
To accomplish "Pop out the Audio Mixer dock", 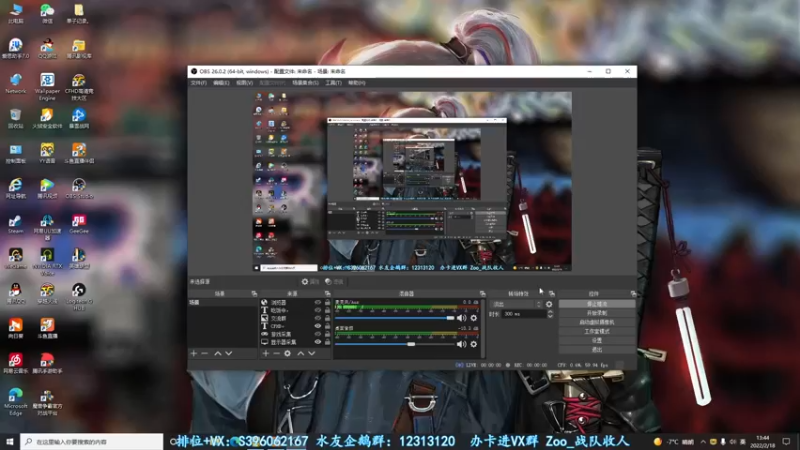I will pyautogui.click(x=482, y=294).
